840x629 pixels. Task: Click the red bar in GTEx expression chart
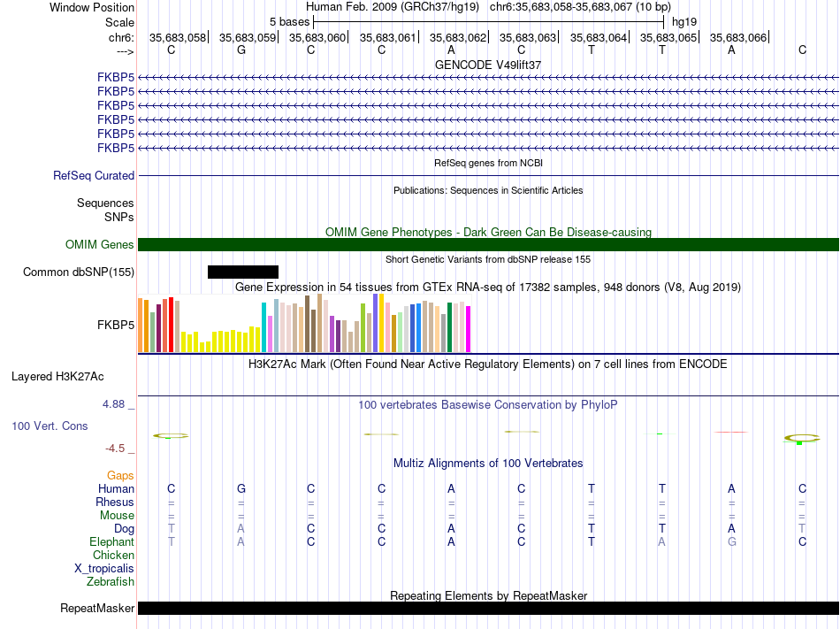[x=171, y=325]
